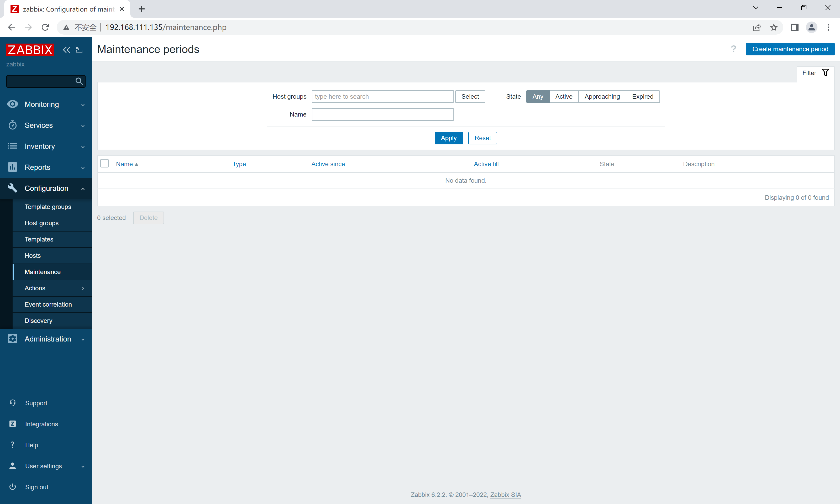Expand the Reports menu chevron

(83, 168)
